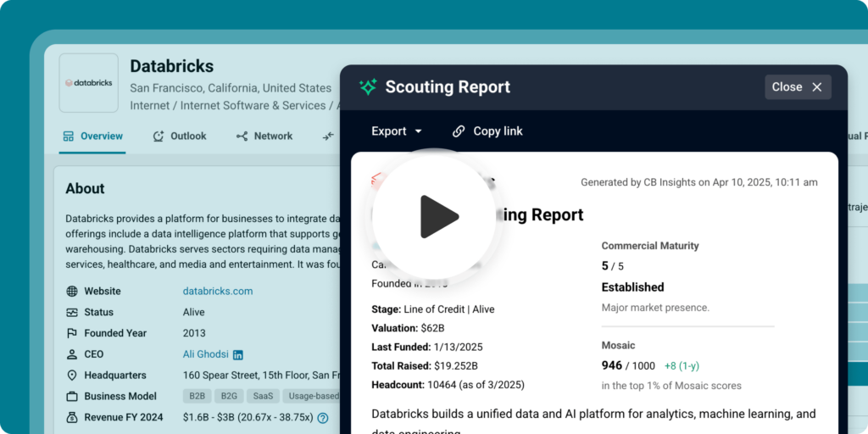Click the collapse arrows tab icon
The width and height of the screenshot is (868, 434).
click(329, 136)
